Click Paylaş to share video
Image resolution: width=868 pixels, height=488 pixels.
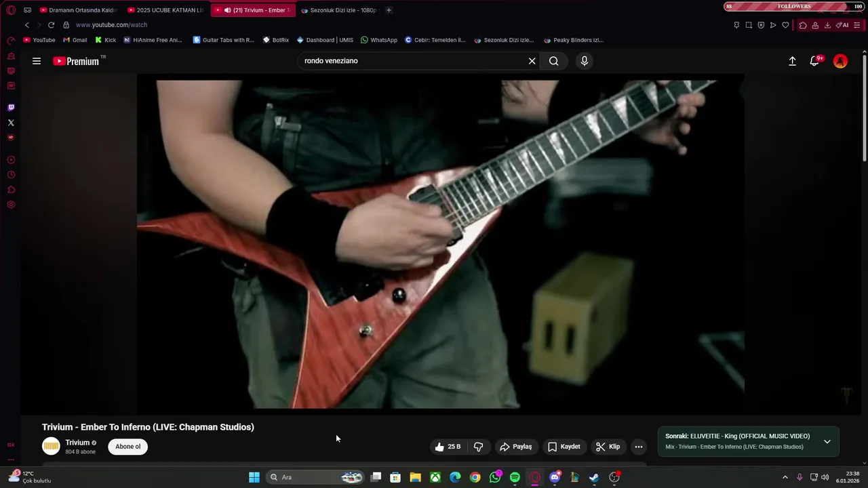[515, 447]
